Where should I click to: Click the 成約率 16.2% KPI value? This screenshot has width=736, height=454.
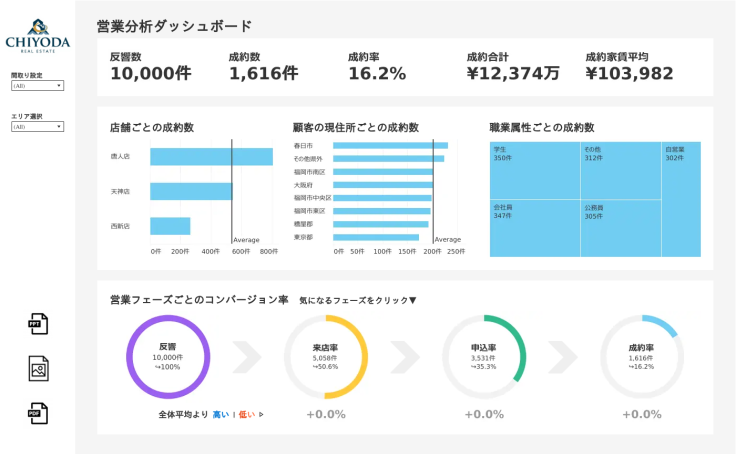coord(377,74)
